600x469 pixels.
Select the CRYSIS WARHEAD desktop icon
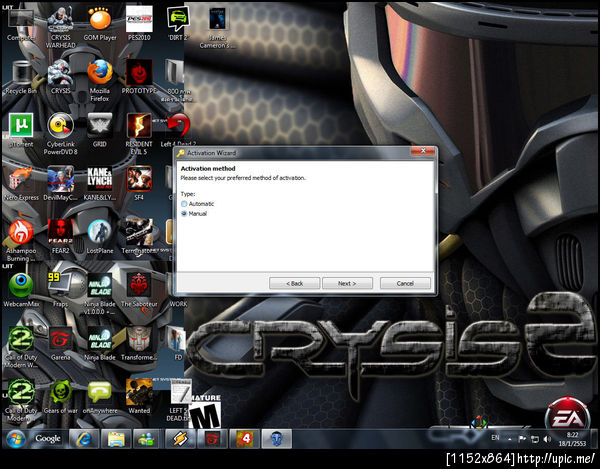pyautogui.click(x=60, y=28)
